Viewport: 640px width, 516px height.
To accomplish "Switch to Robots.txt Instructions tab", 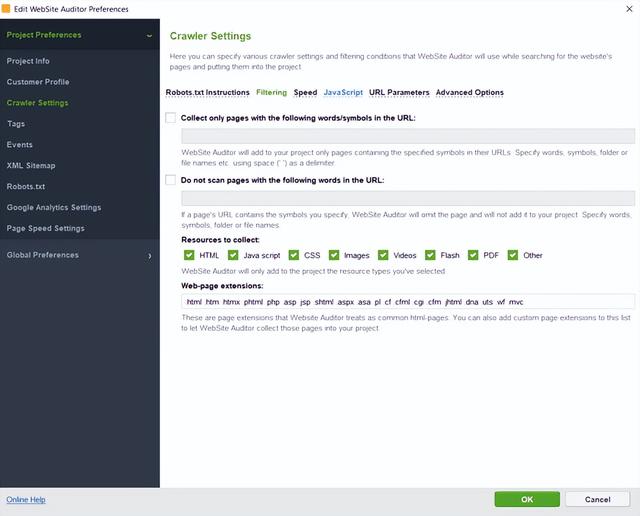I will 207,93.
